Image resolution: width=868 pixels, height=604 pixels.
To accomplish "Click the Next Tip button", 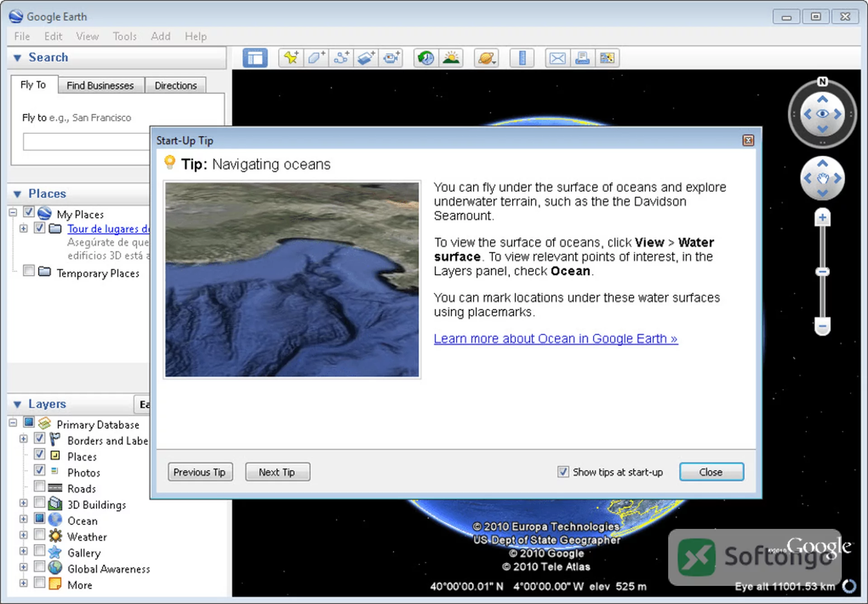I will [277, 472].
